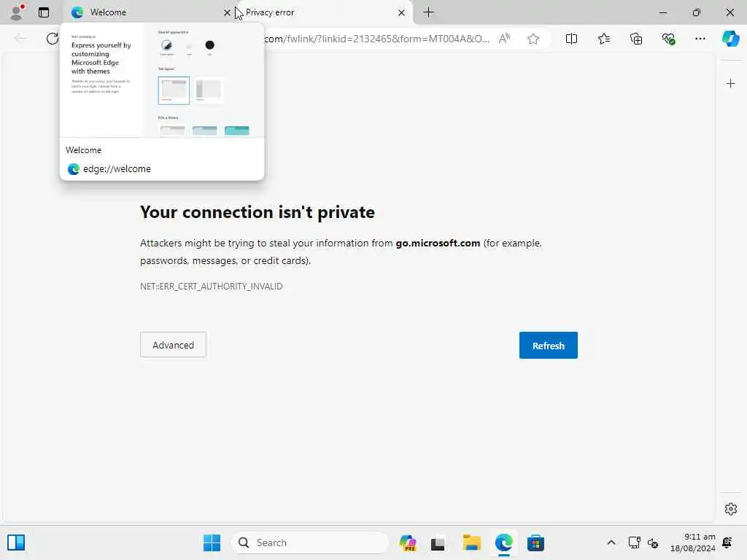Close the Welcome tab

point(227,13)
